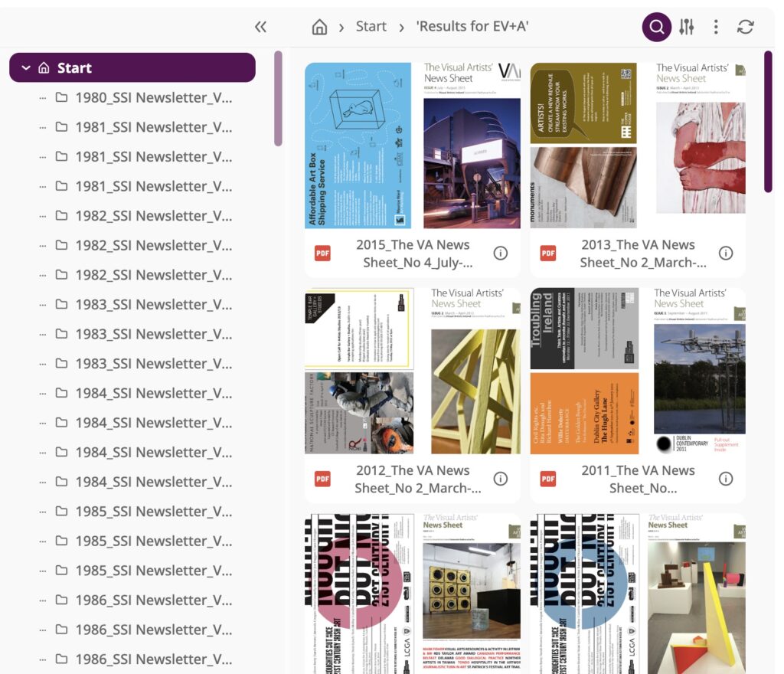Viewport: 784px width, 674px height.
Task: Open the 2012 VA News Sheet thumbnail
Action: (413, 371)
